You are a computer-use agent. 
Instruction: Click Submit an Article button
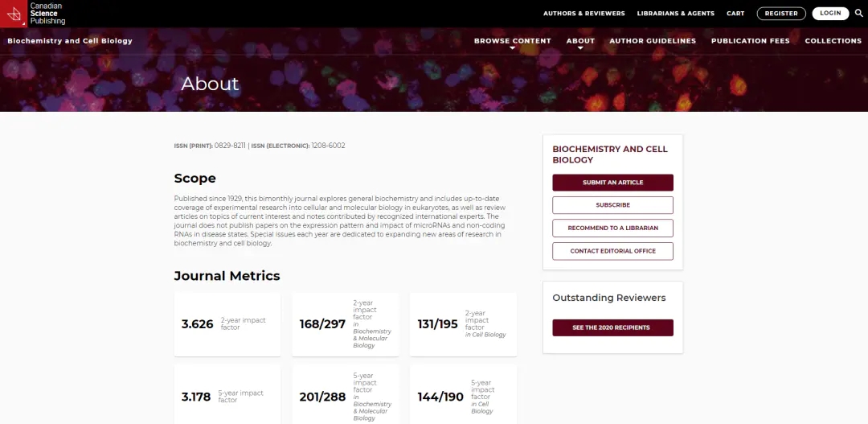(x=612, y=183)
